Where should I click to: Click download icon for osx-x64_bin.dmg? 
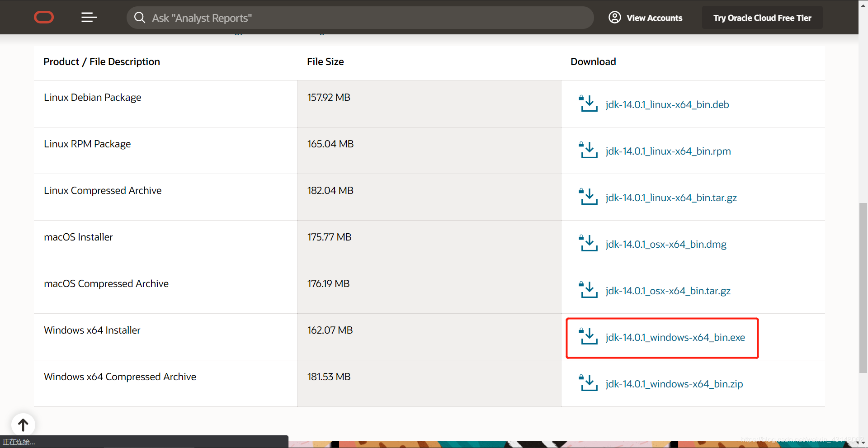click(589, 243)
